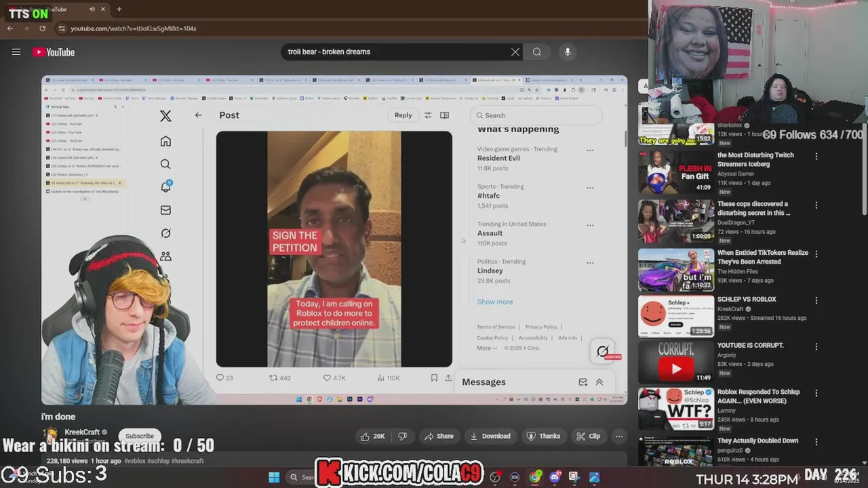Click the taskbar search magnifier
868x488 pixels.
pos(294,477)
